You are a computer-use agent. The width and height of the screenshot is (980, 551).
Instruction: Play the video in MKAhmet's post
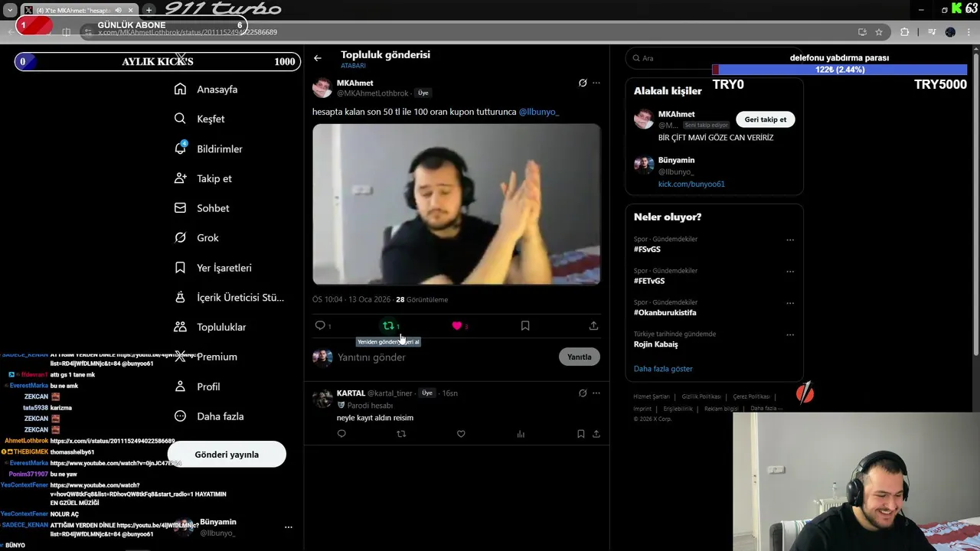tap(456, 204)
